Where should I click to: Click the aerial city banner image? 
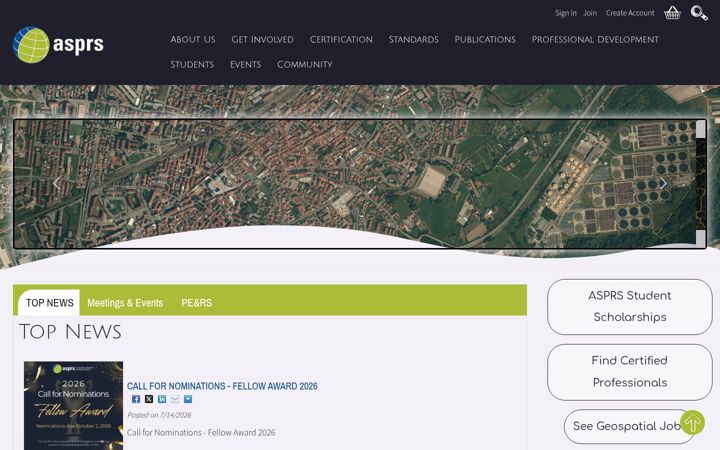(360, 184)
